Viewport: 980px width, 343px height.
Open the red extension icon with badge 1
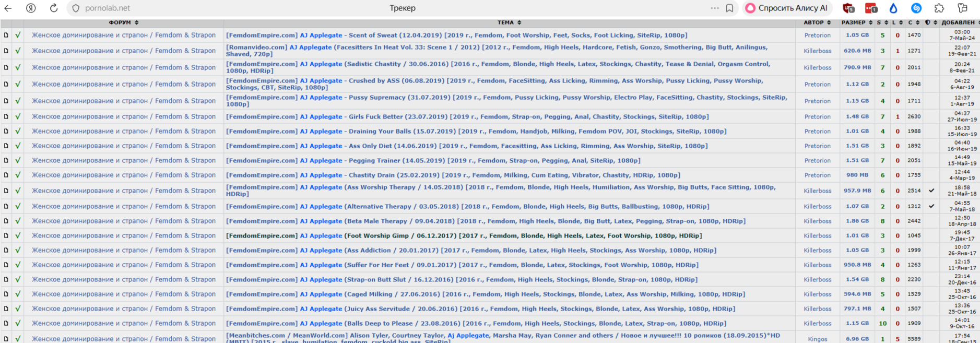(871, 8)
